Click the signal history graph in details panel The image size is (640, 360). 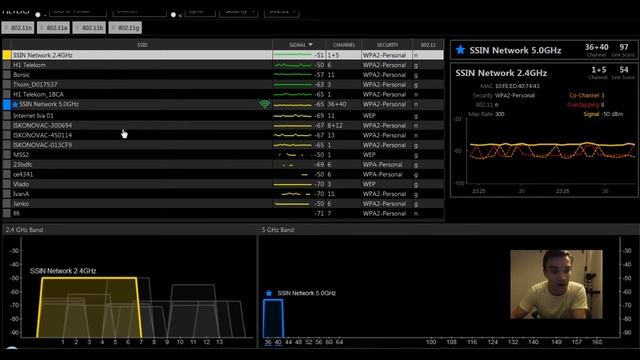click(551, 151)
